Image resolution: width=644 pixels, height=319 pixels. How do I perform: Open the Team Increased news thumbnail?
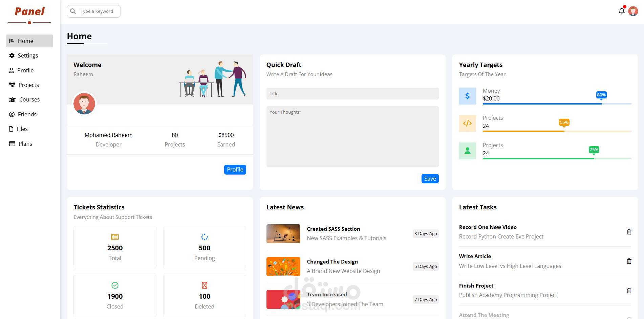(283, 299)
